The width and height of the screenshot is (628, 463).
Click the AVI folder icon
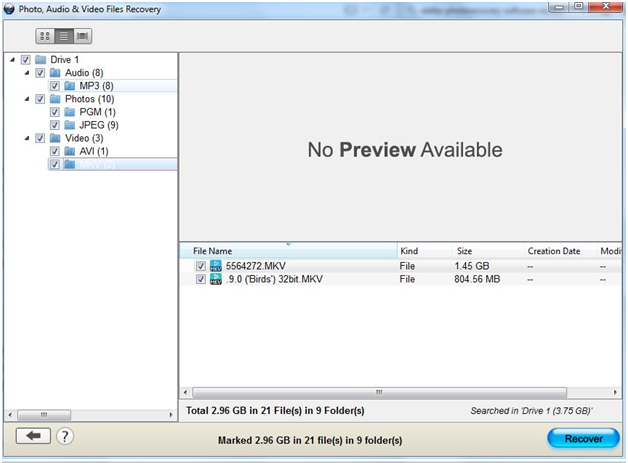point(70,151)
